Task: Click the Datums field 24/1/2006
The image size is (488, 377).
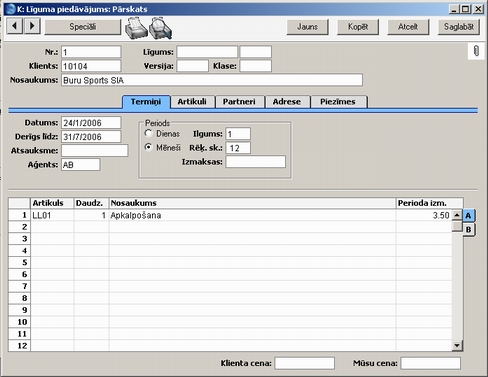Action: 91,123
